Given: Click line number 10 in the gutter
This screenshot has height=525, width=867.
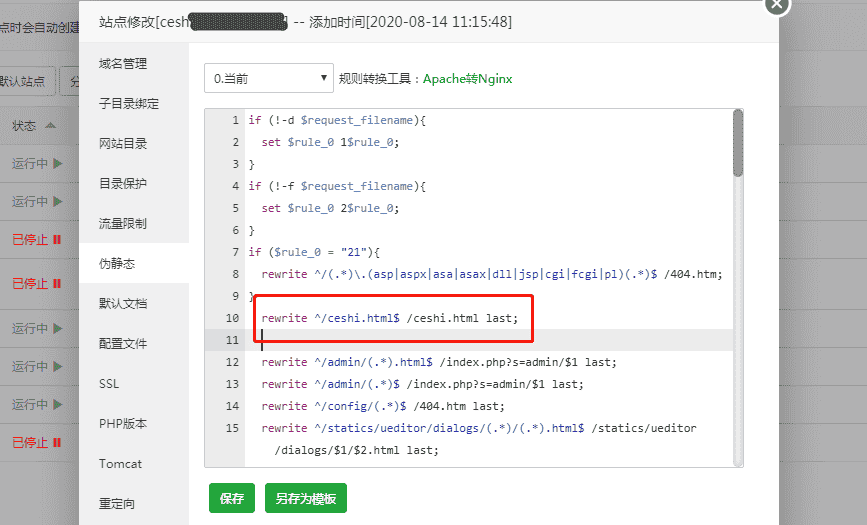Looking at the screenshot, I should coord(232,318).
